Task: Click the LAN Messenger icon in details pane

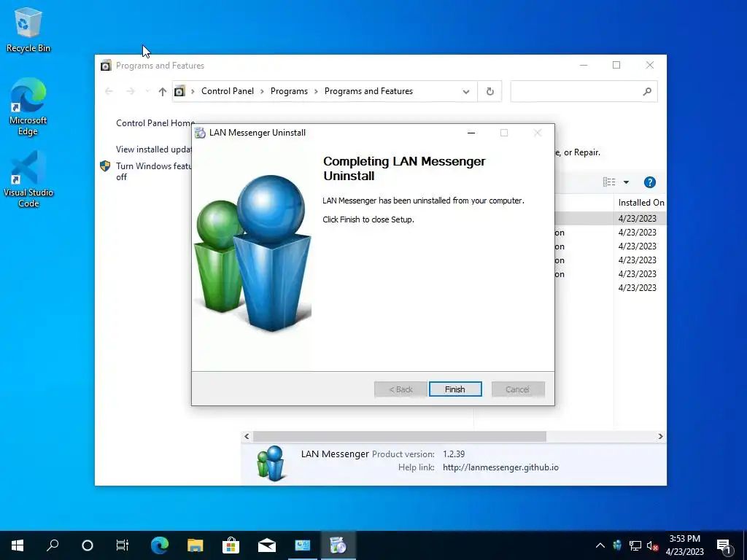Action: (271, 463)
